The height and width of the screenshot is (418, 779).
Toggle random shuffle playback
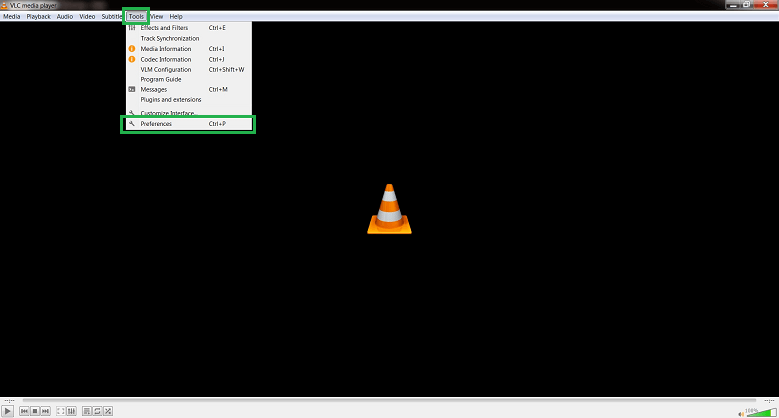tap(108, 411)
